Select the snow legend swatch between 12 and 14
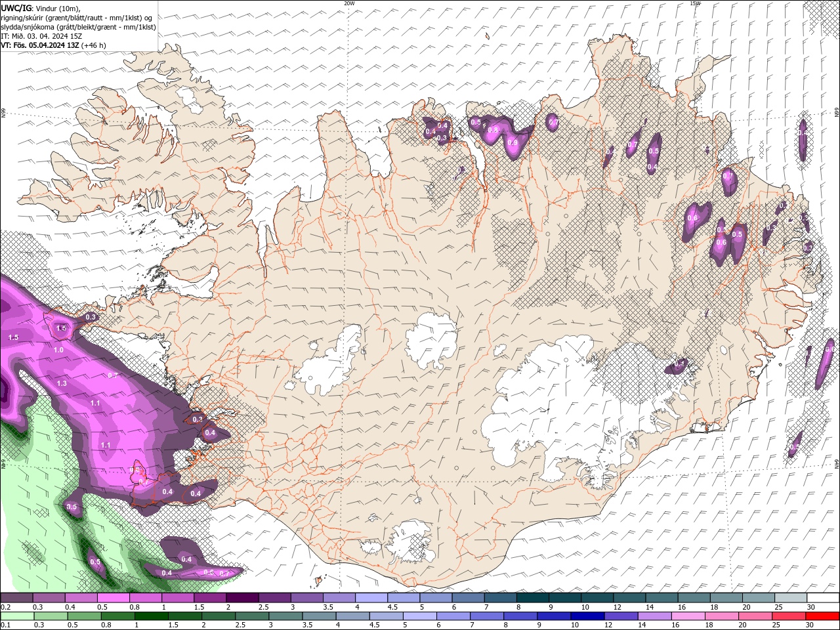 coord(630,598)
